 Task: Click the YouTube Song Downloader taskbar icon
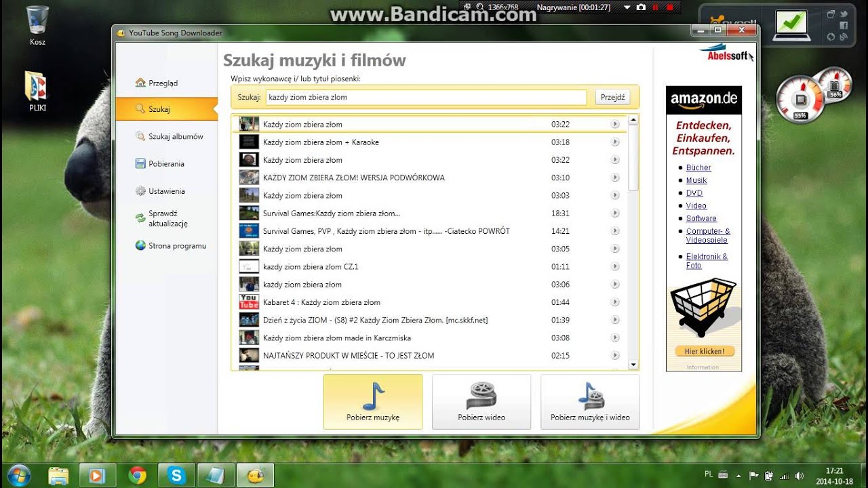[x=255, y=475]
